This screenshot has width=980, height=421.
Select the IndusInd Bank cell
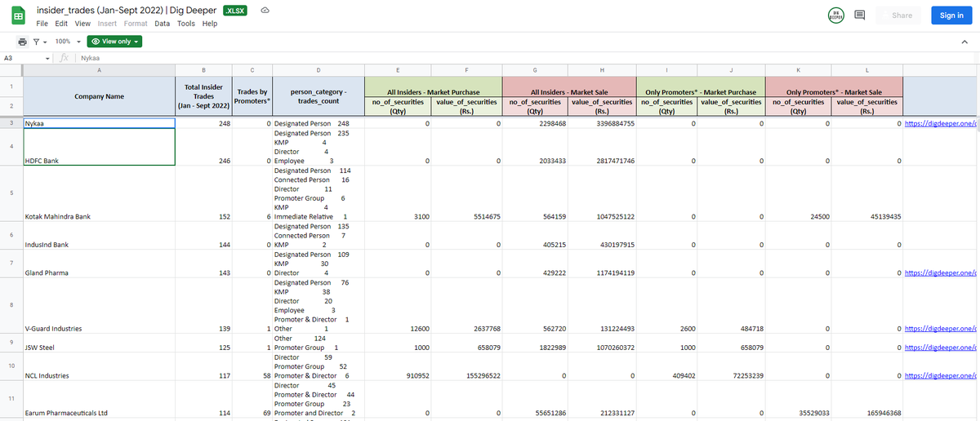pyautogui.click(x=99, y=236)
